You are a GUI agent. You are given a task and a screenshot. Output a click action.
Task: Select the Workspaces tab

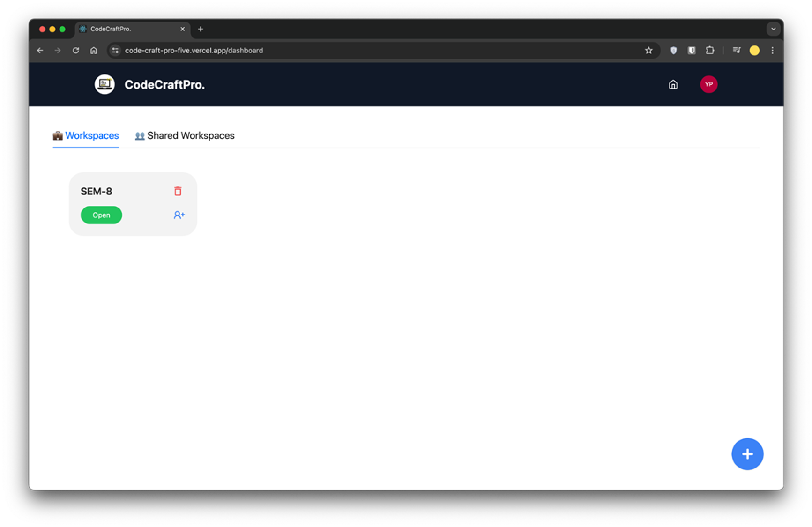pos(86,135)
